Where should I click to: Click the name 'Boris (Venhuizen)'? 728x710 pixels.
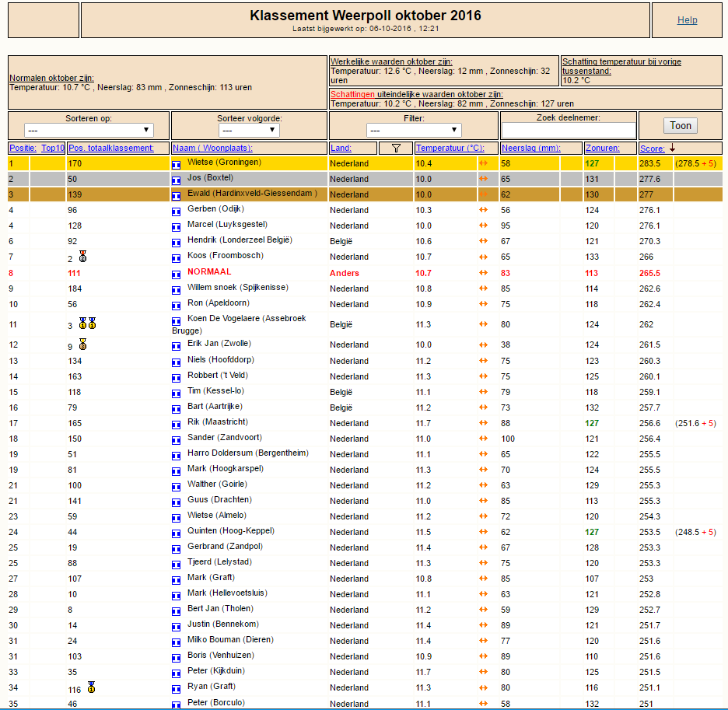[221, 656]
